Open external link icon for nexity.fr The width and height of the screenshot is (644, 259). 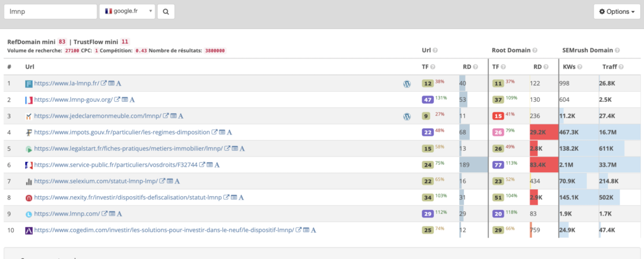(226, 197)
